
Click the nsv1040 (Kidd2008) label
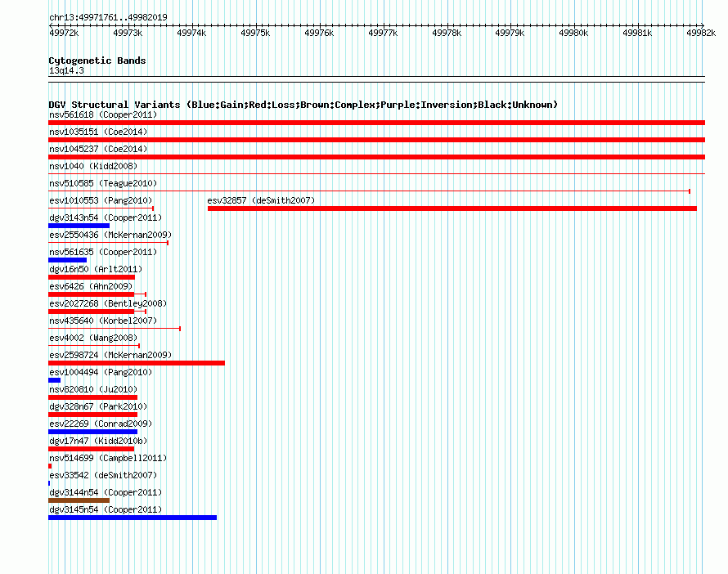click(x=93, y=166)
